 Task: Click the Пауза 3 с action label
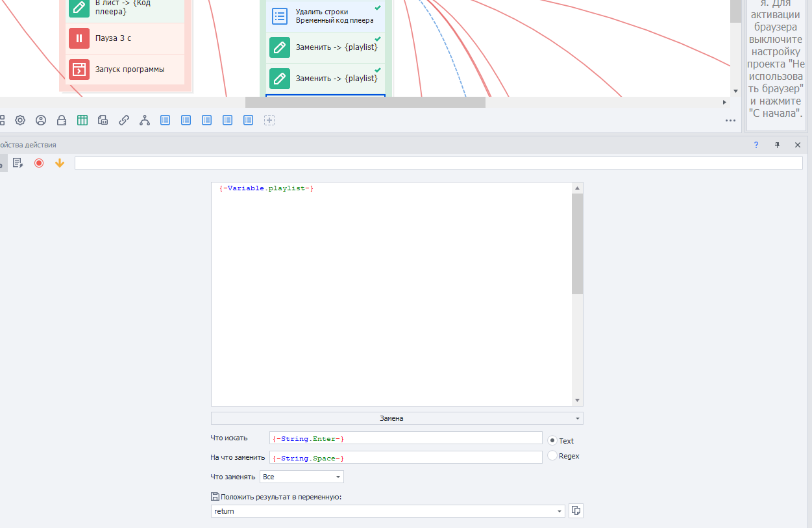pyautogui.click(x=113, y=38)
